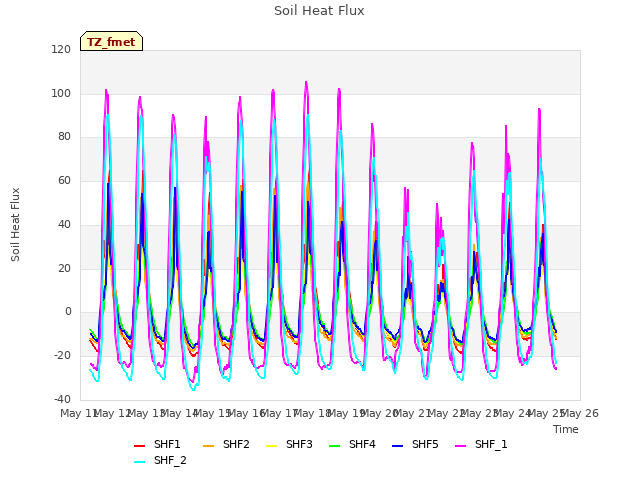
Task: Select the SHF_1 legend label
Action: click(491, 444)
